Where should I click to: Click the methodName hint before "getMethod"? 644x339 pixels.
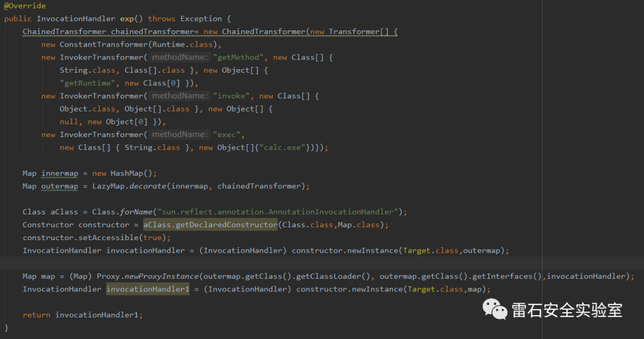[179, 57]
